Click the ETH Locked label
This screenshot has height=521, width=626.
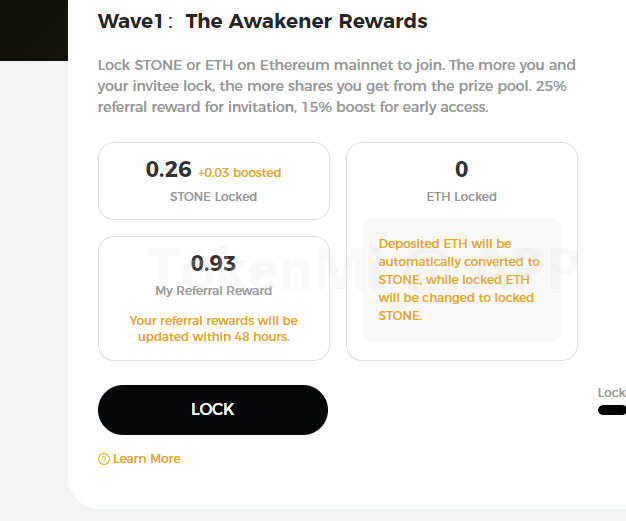click(461, 197)
